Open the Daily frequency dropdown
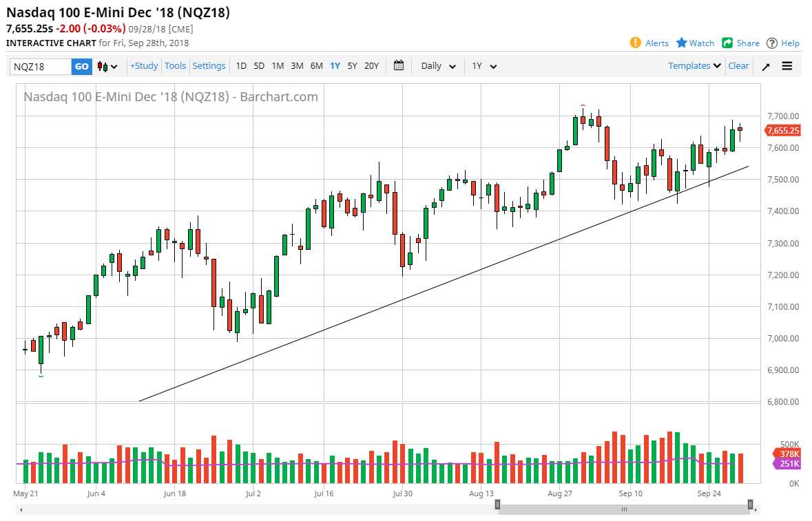Screen dimensions: 812x521 [435, 65]
